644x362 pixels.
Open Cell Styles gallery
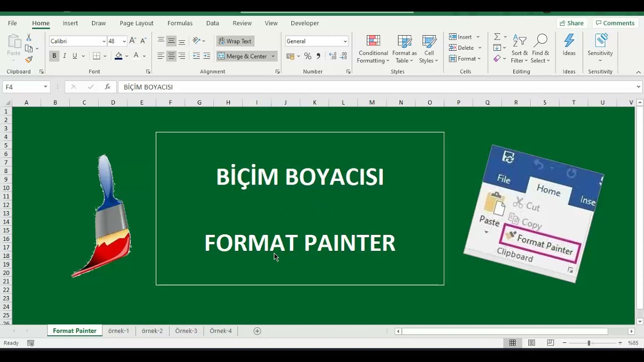(x=429, y=49)
